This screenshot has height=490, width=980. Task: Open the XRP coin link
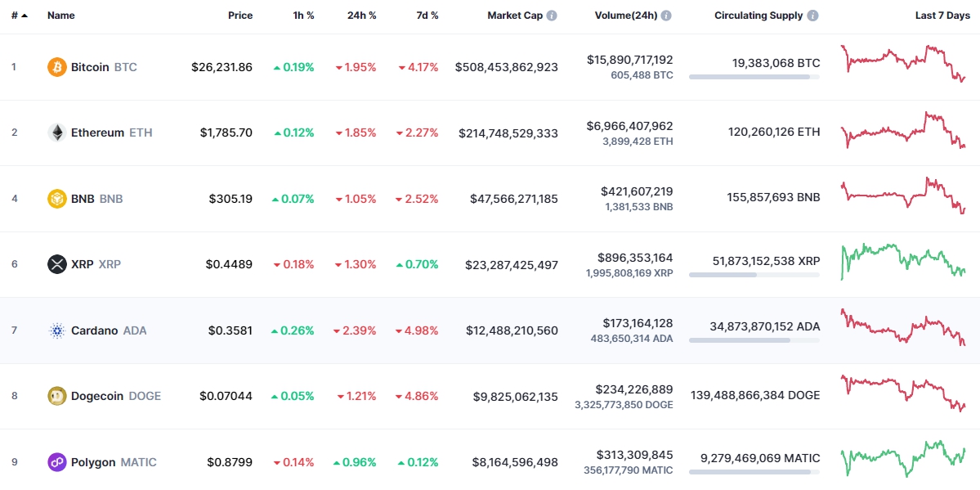click(84, 265)
